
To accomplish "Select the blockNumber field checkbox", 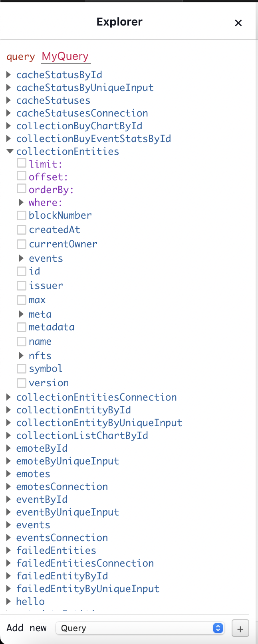I will (x=22, y=216).
